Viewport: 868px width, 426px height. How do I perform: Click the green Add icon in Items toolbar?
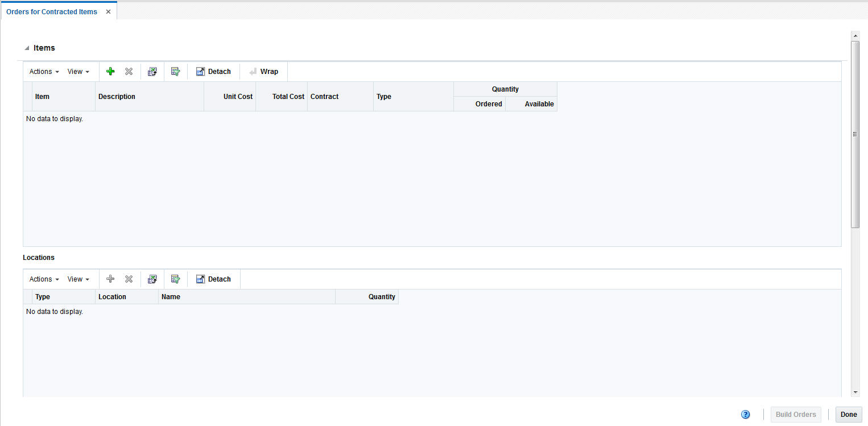(x=110, y=71)
